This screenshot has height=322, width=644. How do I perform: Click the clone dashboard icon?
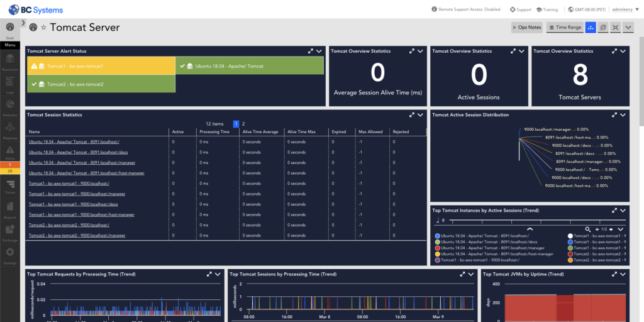[x=603, y=27]
